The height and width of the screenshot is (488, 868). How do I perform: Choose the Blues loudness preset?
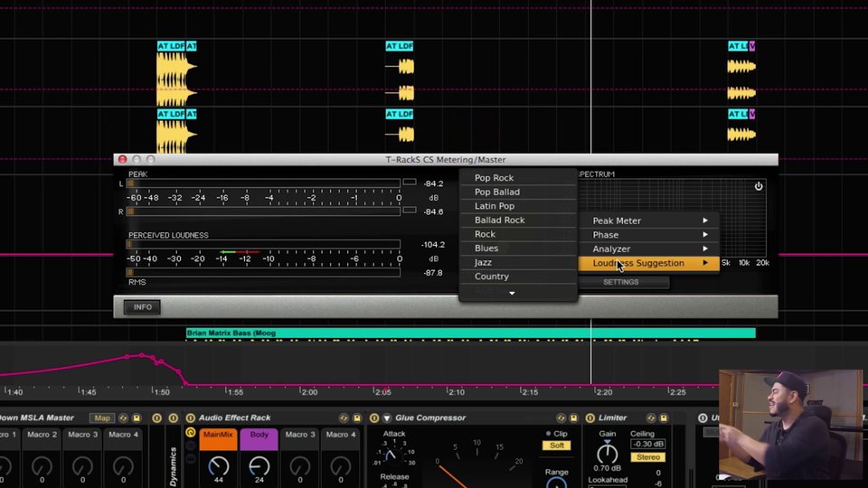click(x=518, y=249)
